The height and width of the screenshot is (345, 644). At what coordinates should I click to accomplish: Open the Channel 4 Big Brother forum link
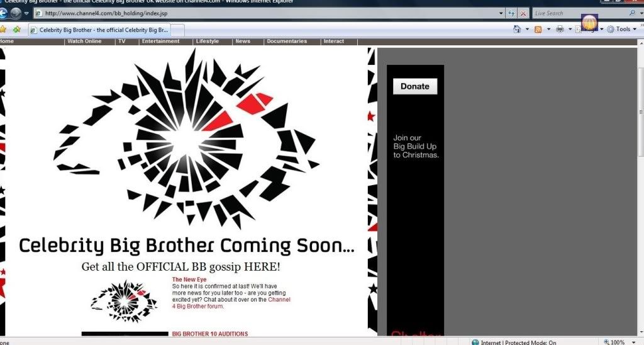tap(231, 303)
